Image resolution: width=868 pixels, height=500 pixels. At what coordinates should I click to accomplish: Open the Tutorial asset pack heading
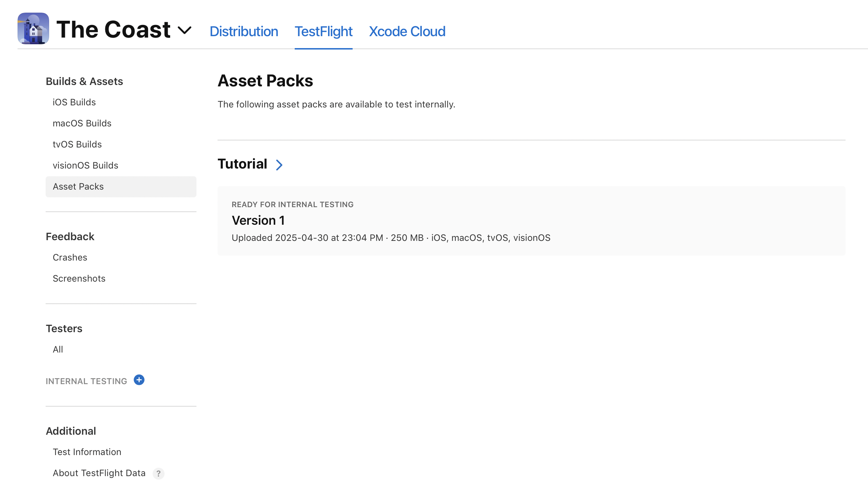point(242,164)
